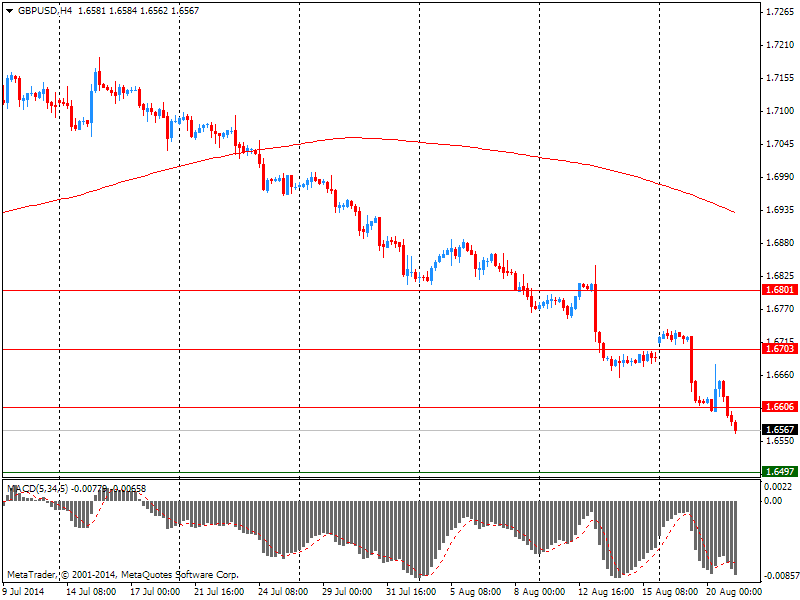Click the 1.6660 price axis value
This screenshot has width=800, height=600.
780,374
